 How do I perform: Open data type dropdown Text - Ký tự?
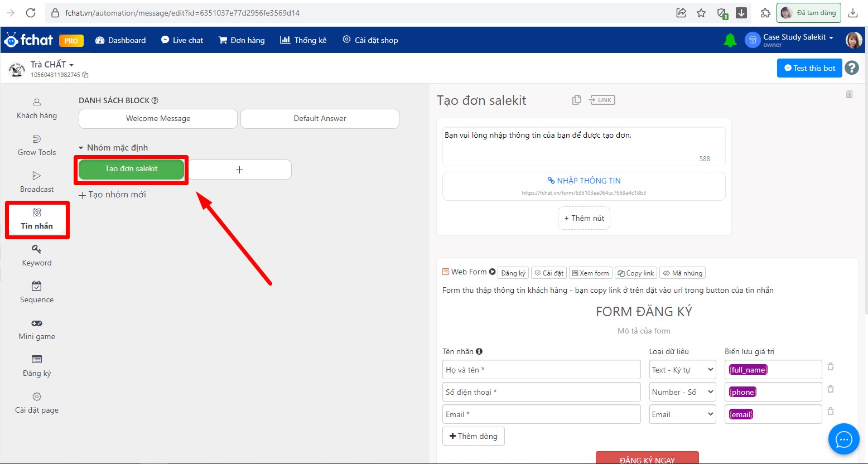coord(683,370)
